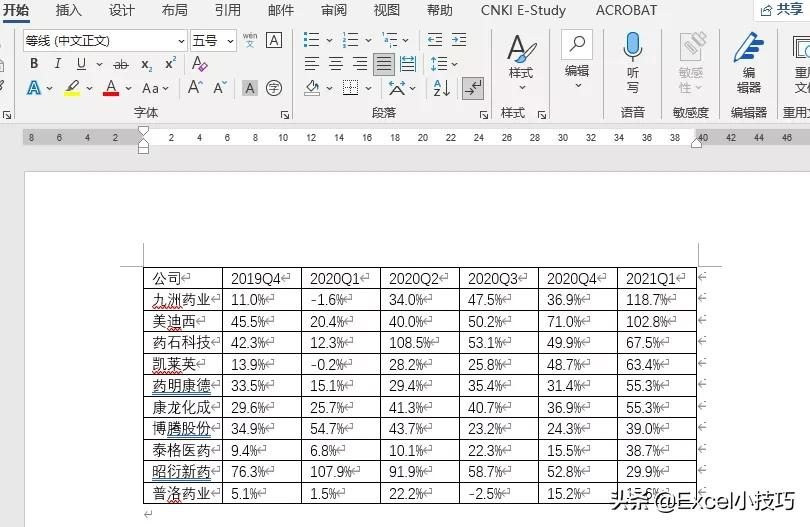Image resolution: width=810 pixels, height=527 pixels.
Task: Expand the Styles (样式) gallery dropdown
Action: tap(520, 88)
